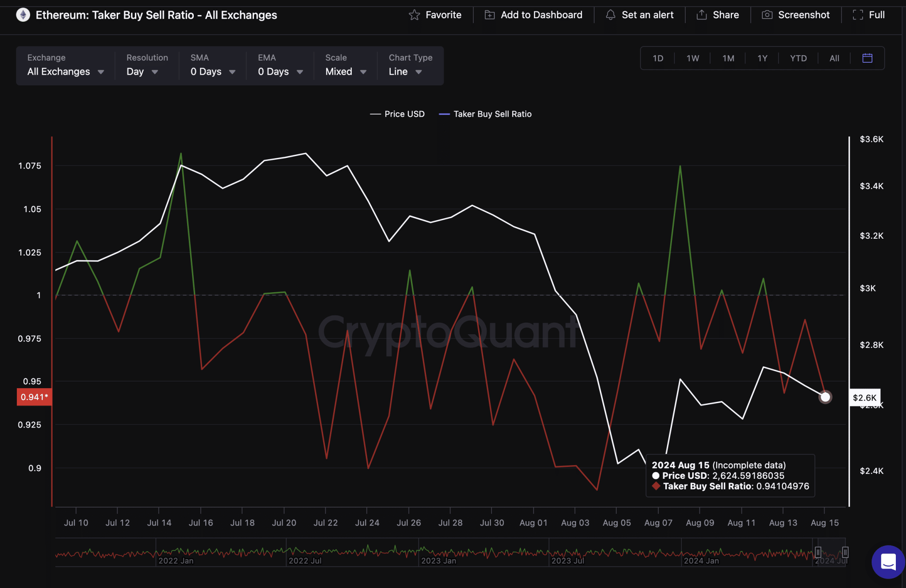Expand the Exchange All Exchanges dropdown
This screenshot has height=588, width=906.
tap(65, 71)
